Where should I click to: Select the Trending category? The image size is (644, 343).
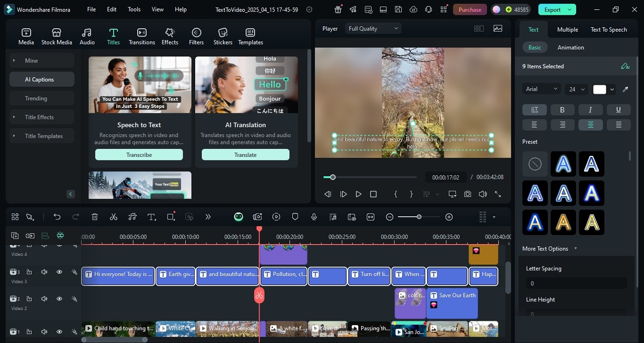click(x=42, y=98)
